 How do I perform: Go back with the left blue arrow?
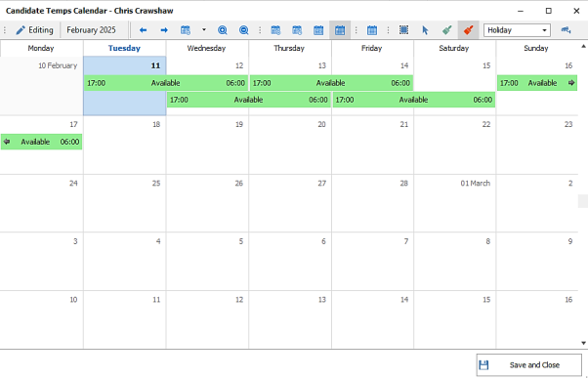click(143, 30)
